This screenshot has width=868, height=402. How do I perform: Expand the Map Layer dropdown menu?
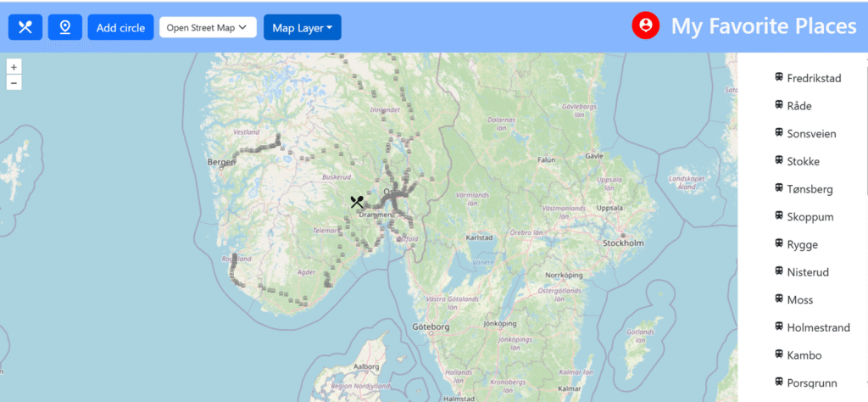(303, 27)
